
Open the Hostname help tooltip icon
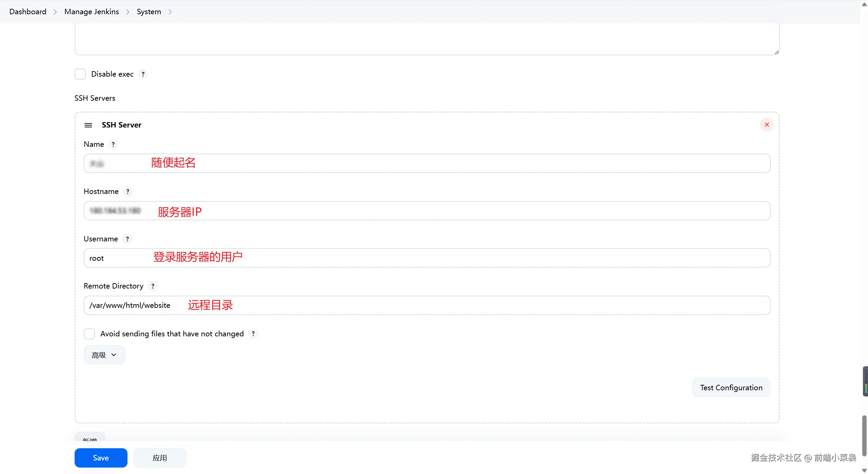[x=128, y=191]
